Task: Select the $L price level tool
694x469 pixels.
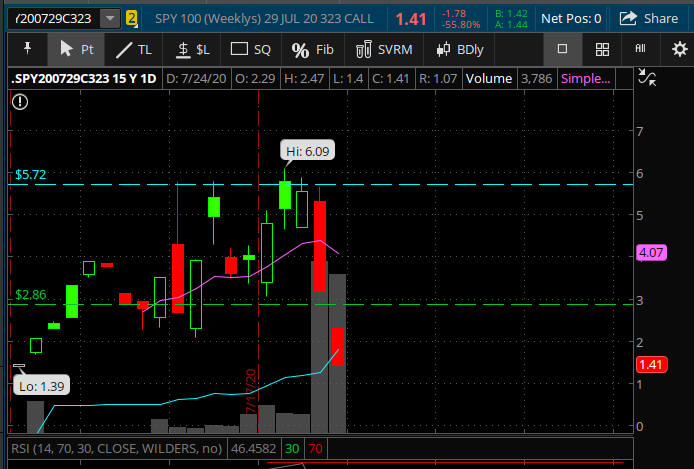Action: [192, 49]
